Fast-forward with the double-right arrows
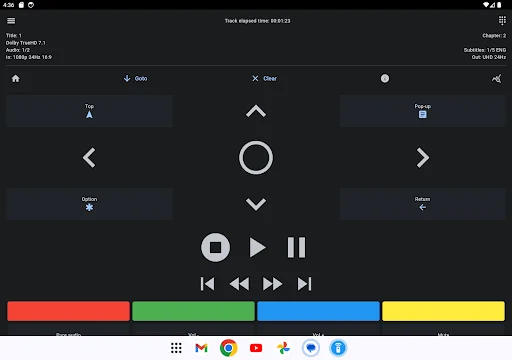This screenshot has width=512, height=360. point(272,284)
